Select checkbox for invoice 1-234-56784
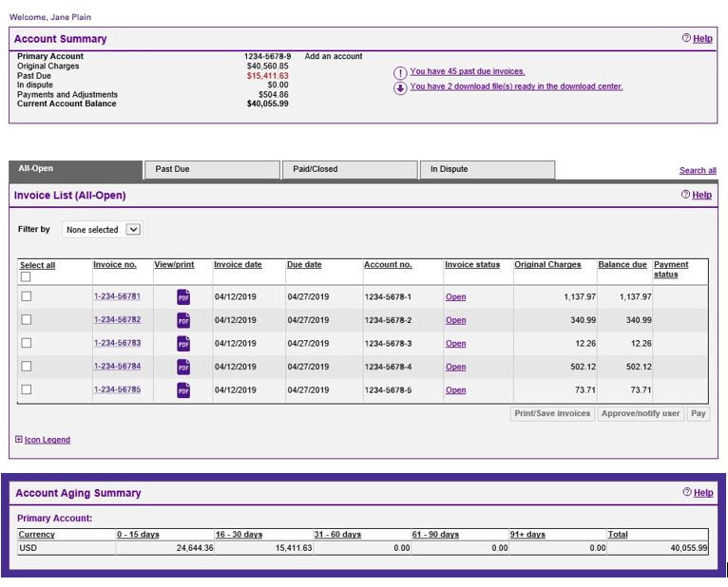This screenshot has width=728, height=587. click(x=27, y=367)
